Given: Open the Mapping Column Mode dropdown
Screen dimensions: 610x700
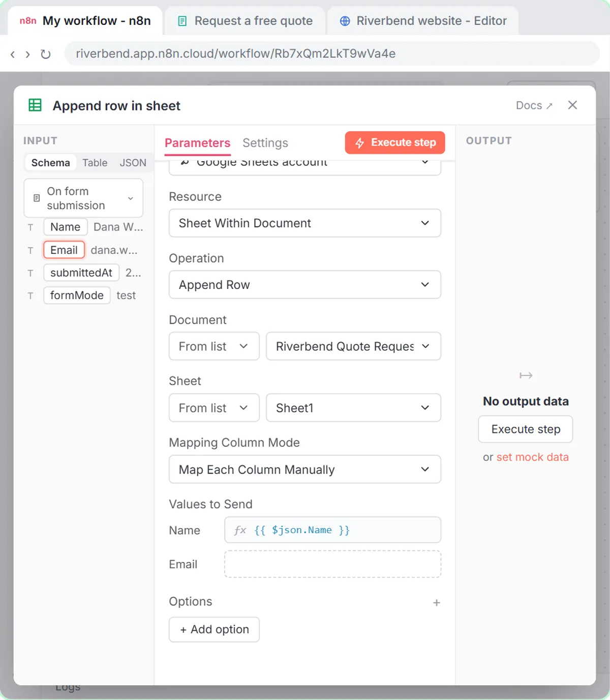Looking at the screenshot, I should pos(305,470).
